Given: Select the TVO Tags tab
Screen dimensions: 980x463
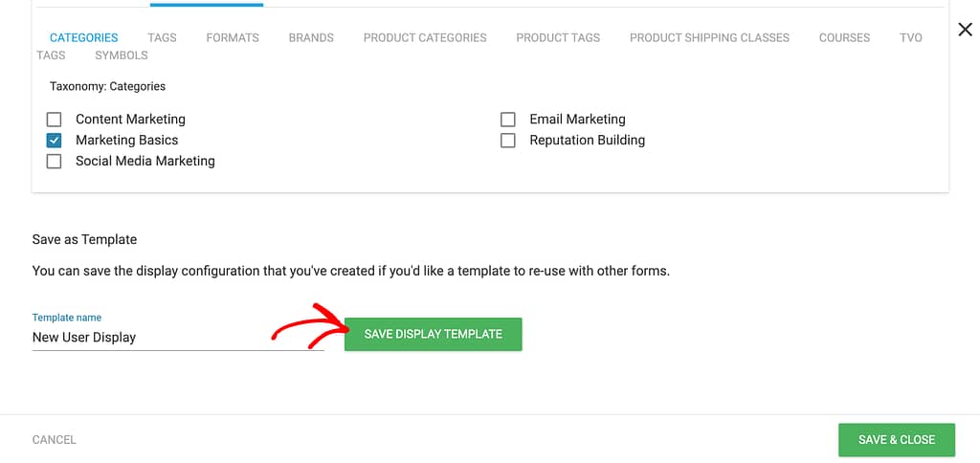Looking at the screenshot, I should coord(911,37).
